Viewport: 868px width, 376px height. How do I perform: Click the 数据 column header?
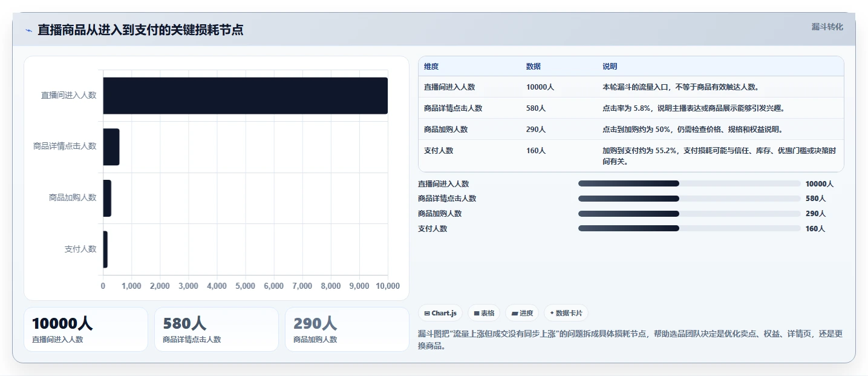point(534,67)
